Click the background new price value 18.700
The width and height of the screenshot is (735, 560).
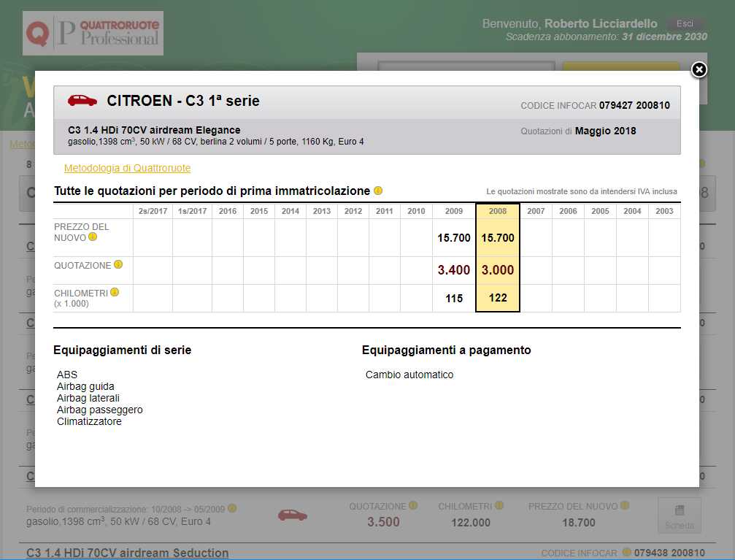578,523
